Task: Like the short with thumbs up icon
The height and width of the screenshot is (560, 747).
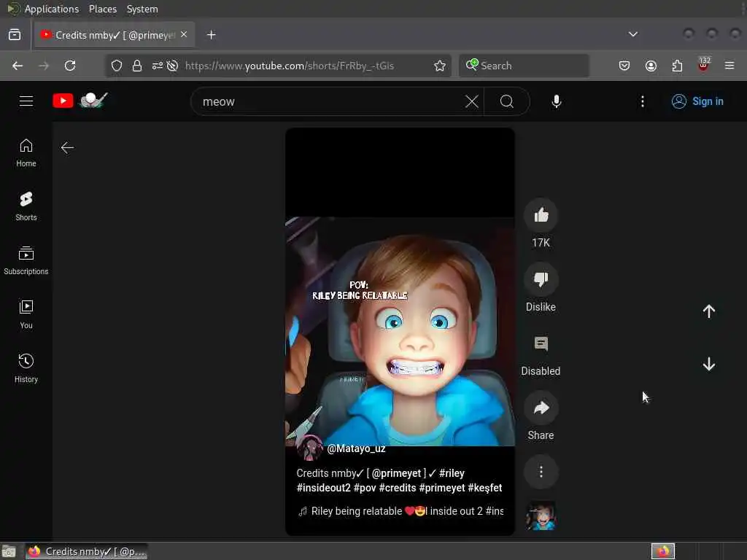Action: tap(541, 215)
